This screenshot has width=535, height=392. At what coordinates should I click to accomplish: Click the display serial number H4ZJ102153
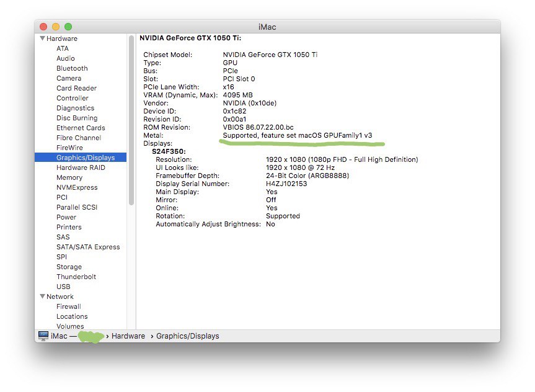[x=286, y=184]
